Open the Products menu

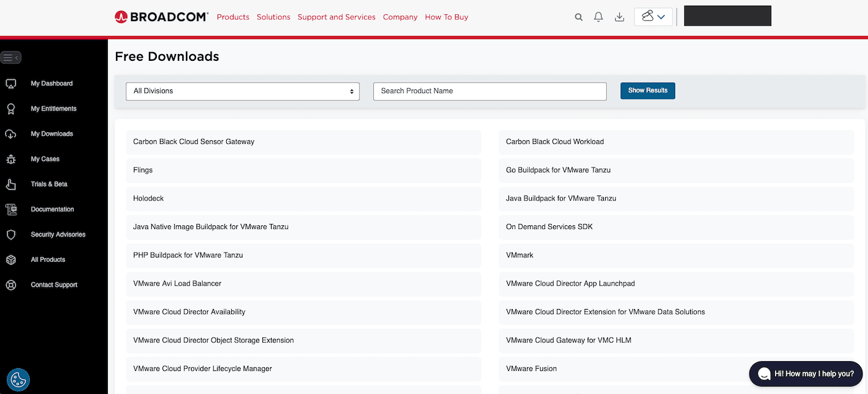(233, 17)
